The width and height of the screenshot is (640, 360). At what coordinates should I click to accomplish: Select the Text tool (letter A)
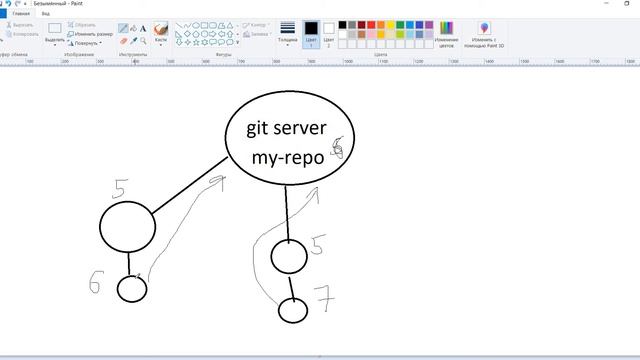click(x=143, y=29)
